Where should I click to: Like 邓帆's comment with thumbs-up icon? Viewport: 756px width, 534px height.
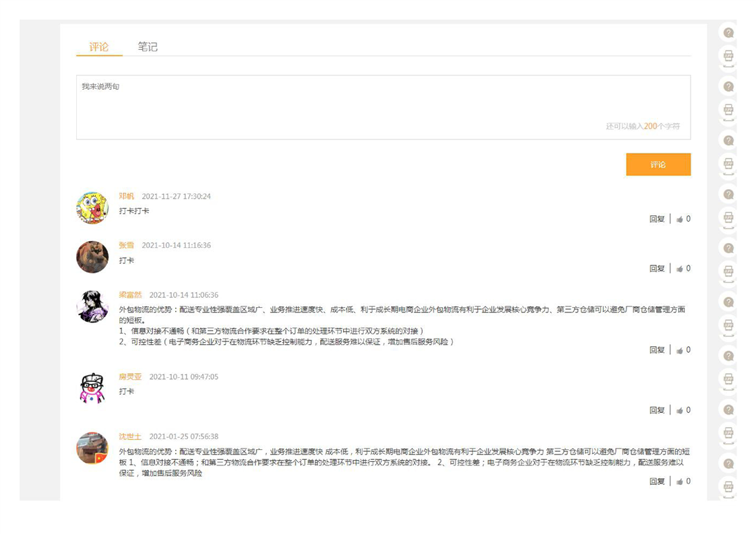point(680,220)
